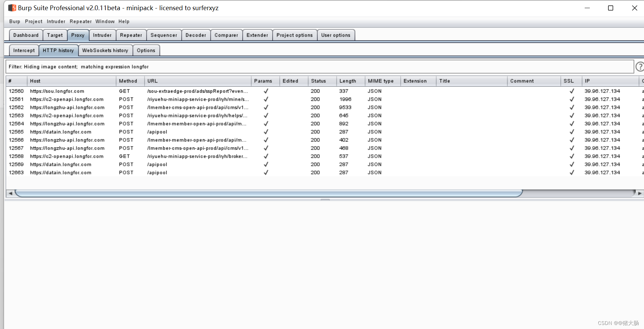This screenshot has width=644, height=329.
Task: Sort by the Comment column header
Action: [534, 81]
